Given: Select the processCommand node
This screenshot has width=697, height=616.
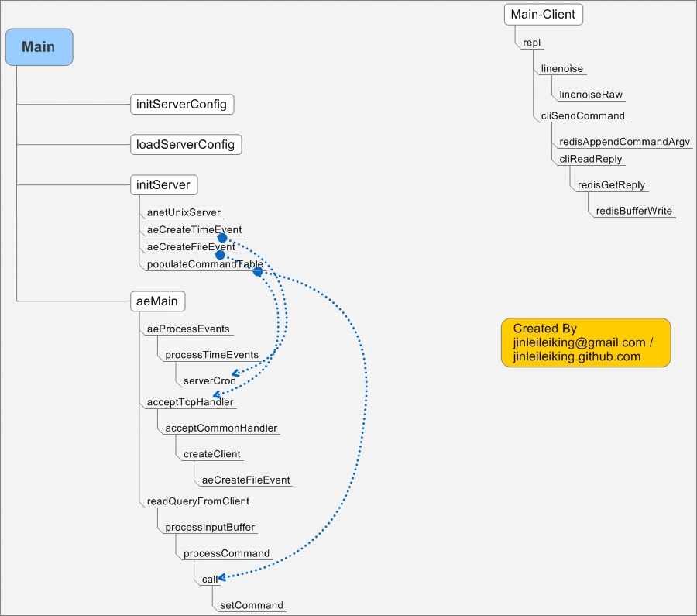Looking at the screenshot, I should (226, 553).
